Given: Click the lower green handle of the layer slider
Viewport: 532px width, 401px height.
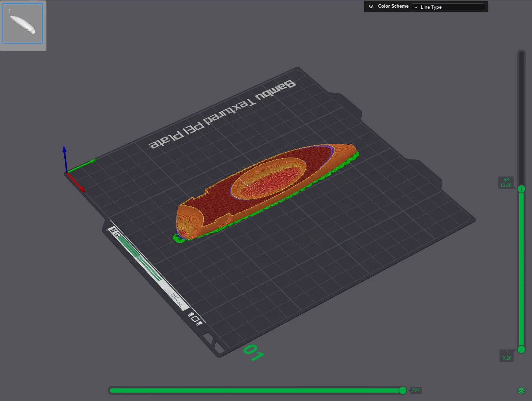Looking at the screenshot, I should tap(521, 349).
